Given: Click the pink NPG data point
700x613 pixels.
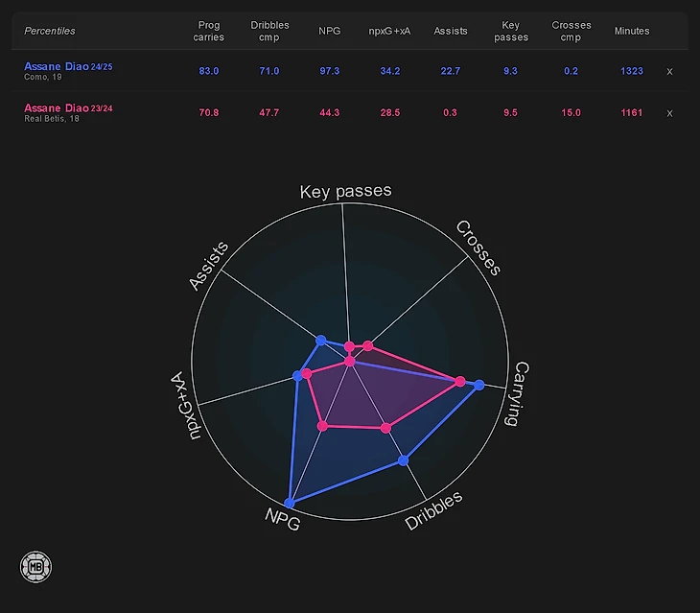Looking at the screenshot, I should (x=322, y=426).
